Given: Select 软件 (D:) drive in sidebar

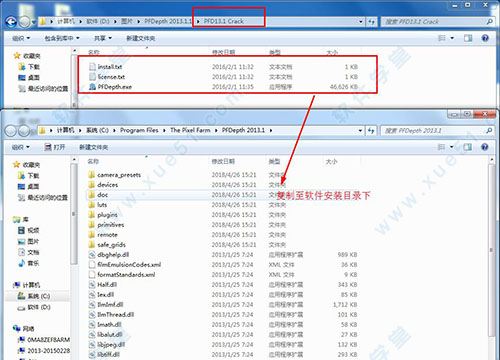Looking at the screenshot, I should coord(34,307).
